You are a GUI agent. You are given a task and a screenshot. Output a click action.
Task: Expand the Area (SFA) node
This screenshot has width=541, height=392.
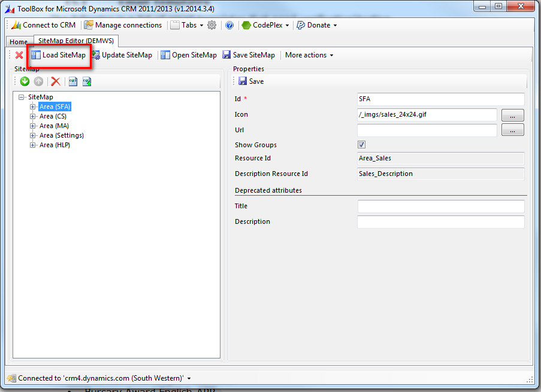pos(32,107)
